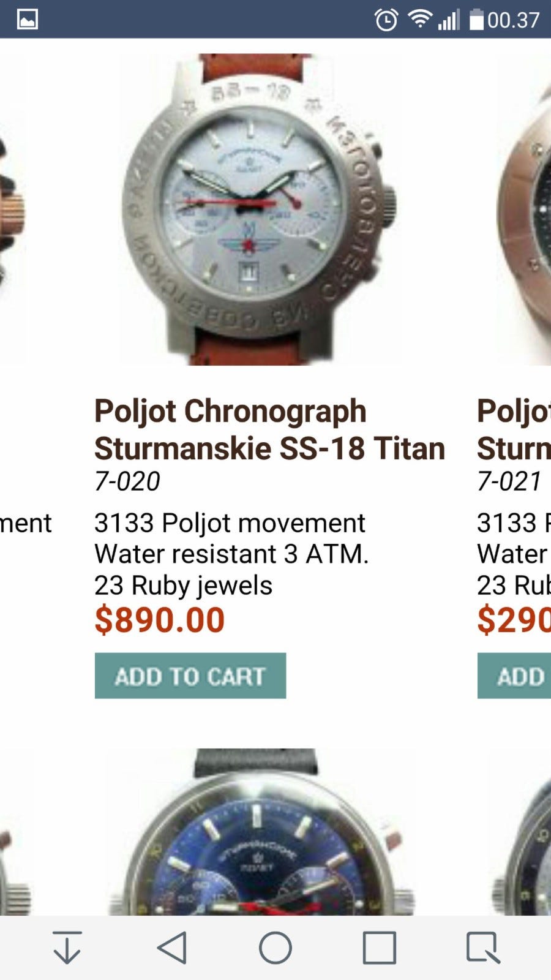Open recent apps square button
The image size is (551, 980).
point(379,948)
